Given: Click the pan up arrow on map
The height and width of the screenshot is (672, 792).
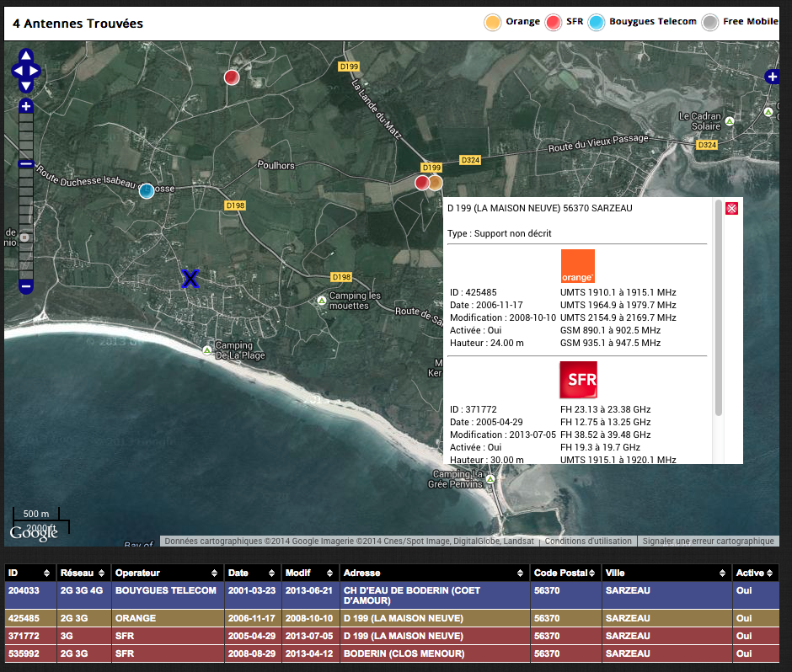Looking at the screenshot, I should click(25, 56).
